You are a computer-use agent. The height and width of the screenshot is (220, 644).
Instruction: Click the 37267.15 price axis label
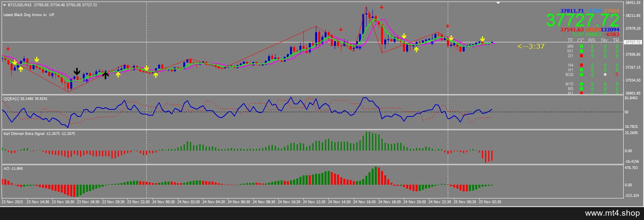click(633, 67)
